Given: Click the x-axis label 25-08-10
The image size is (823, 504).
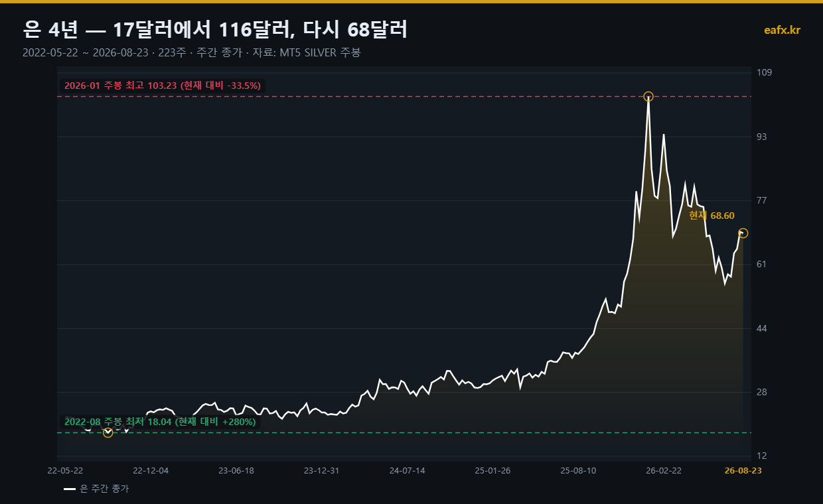Looking at the screenshot, I should tap(578, 470).
